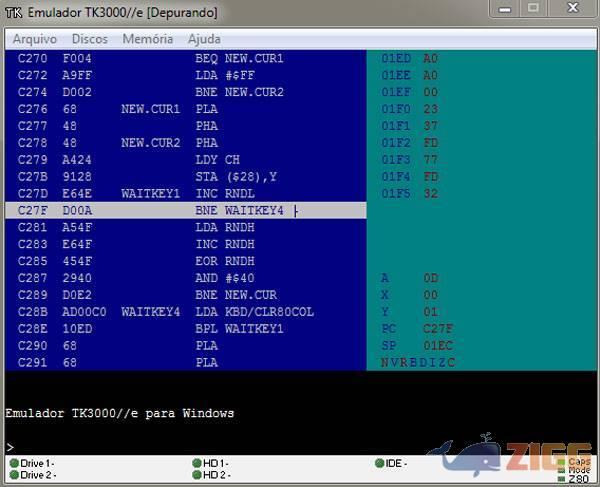Click the IDE green status LED
This screenshot has height=487, width=600.
380,463
